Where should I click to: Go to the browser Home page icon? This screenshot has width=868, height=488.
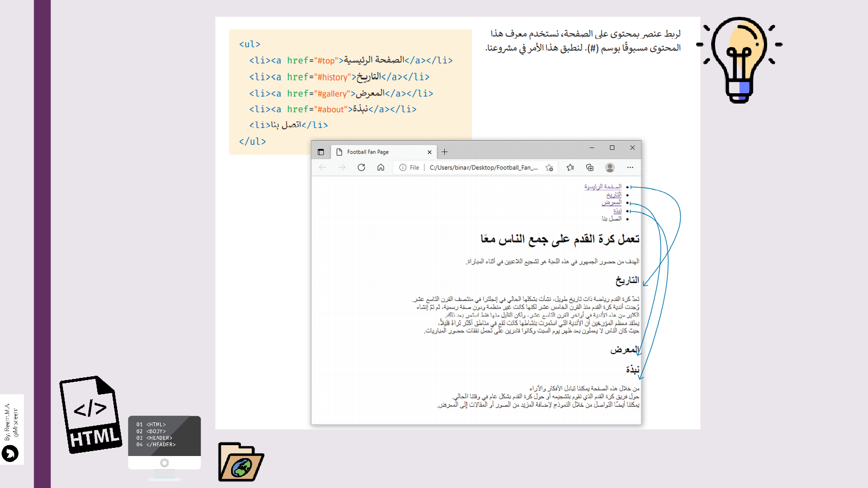(381, 168)
